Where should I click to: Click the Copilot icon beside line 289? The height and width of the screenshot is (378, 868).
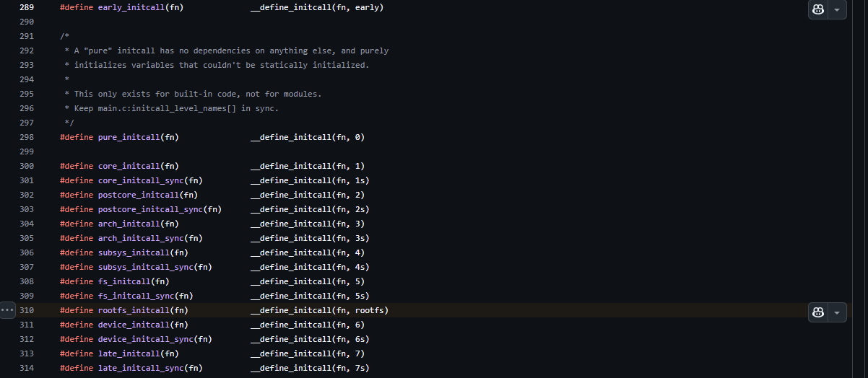pos(818,9)
